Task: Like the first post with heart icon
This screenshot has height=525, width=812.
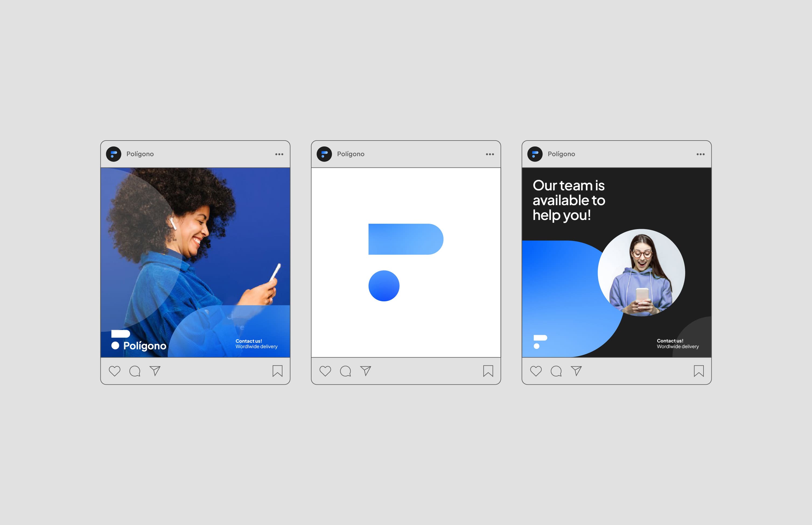Action: (114, 371)
